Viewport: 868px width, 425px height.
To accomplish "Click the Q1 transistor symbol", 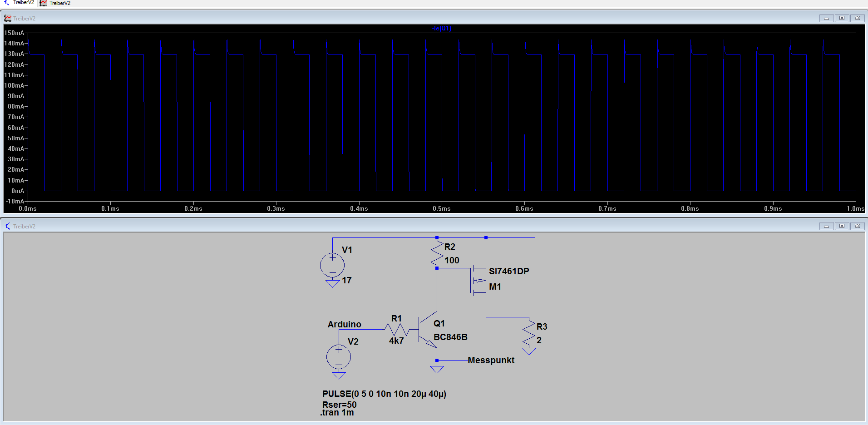I will point(428,331).
